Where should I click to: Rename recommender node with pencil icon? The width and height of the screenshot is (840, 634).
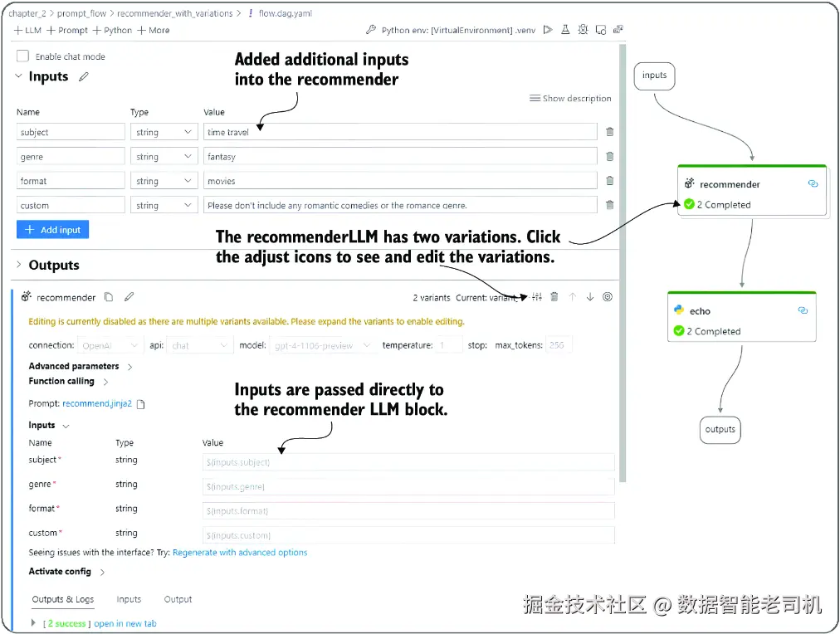[129, 296]
